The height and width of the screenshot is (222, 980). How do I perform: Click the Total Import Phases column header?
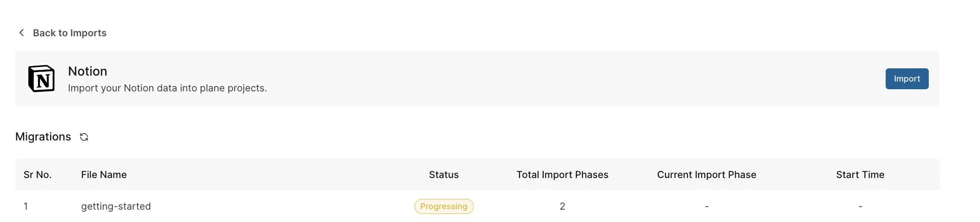click(x=563, y=175)
